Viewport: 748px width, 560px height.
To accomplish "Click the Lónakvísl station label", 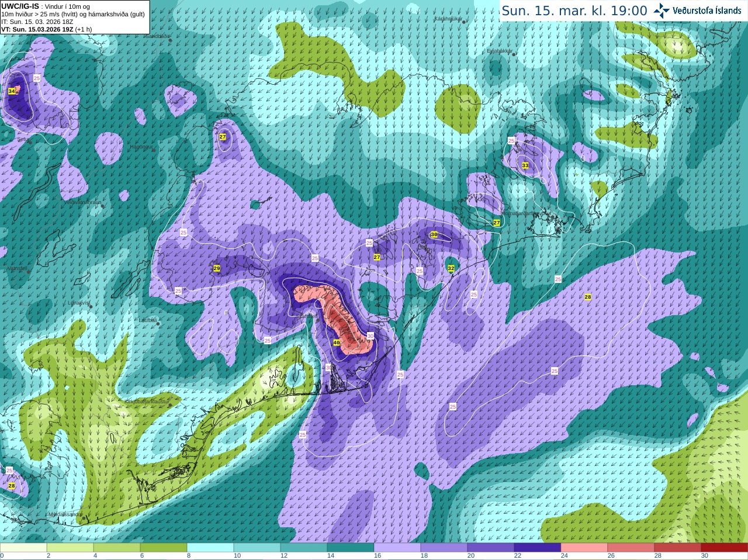I will pyautogui.click(x=78, y=303).
